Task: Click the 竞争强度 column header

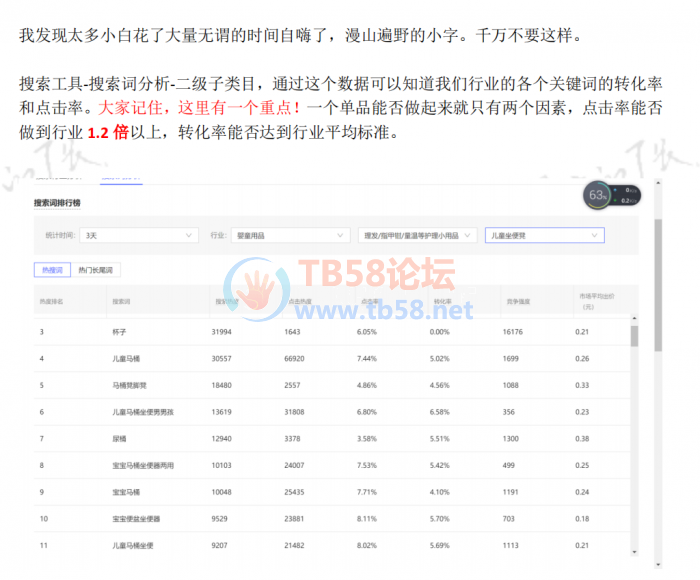Action: point(518,301)
